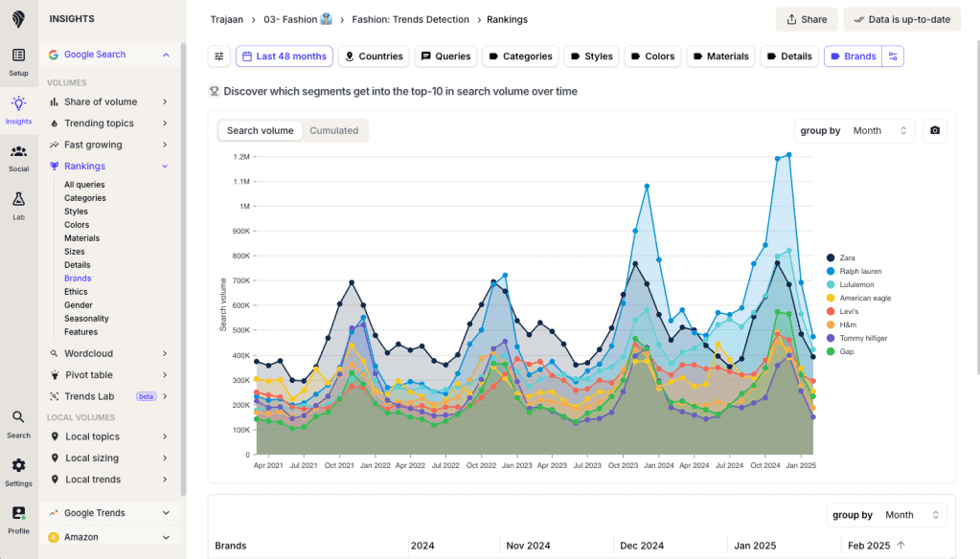
Task: Toggle Tommy hilfiger series in legend
Action: coord(856,338)
